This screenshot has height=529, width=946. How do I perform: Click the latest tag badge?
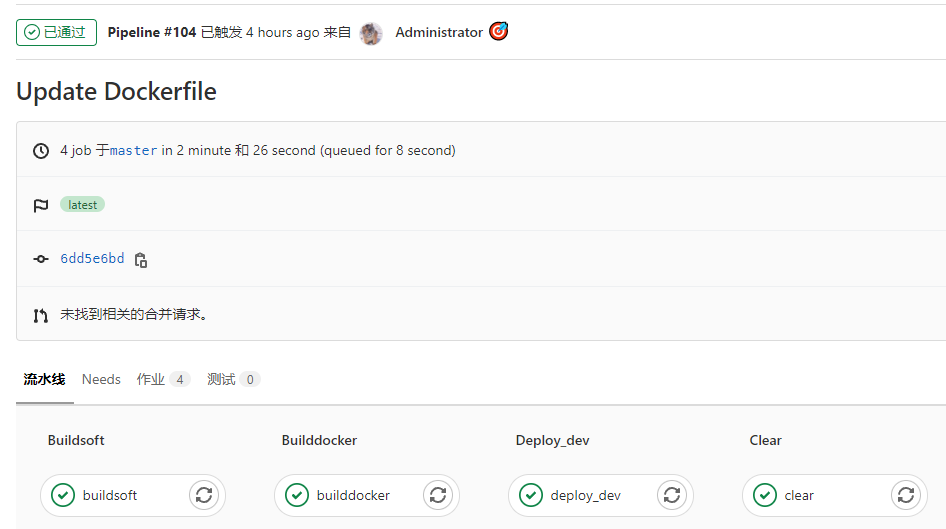[82, 205]
